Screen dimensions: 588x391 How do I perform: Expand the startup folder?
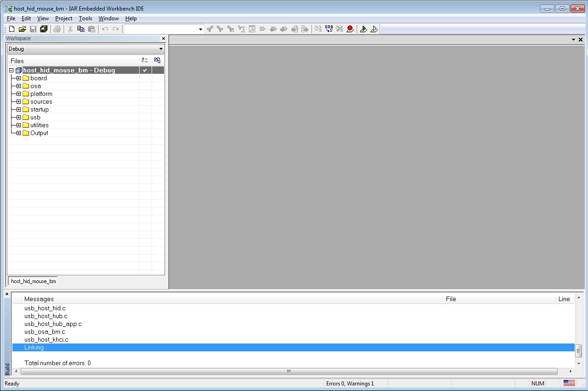tap(18, 110)
